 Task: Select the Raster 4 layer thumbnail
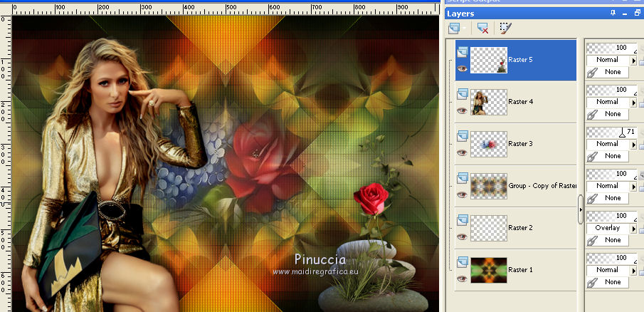pyautogui.click(x=489, y=102)
